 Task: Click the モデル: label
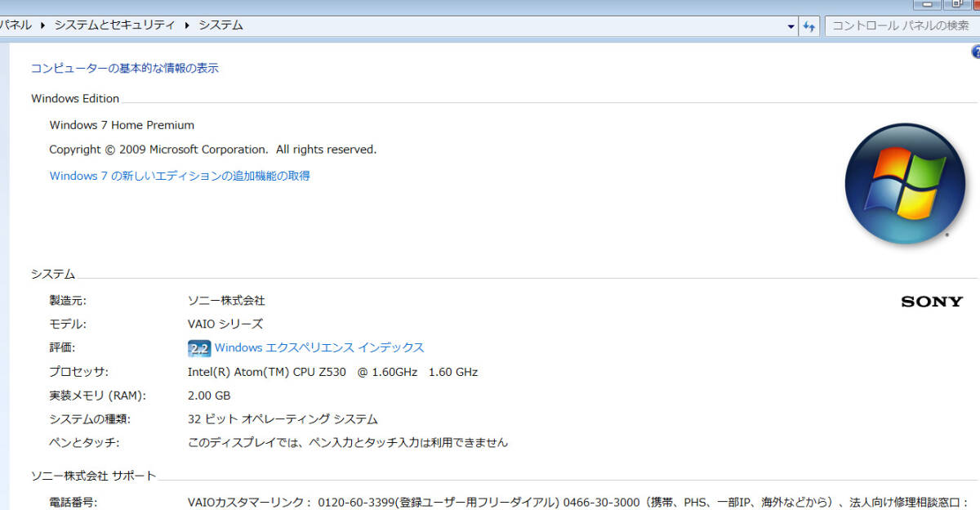point(68,324)
